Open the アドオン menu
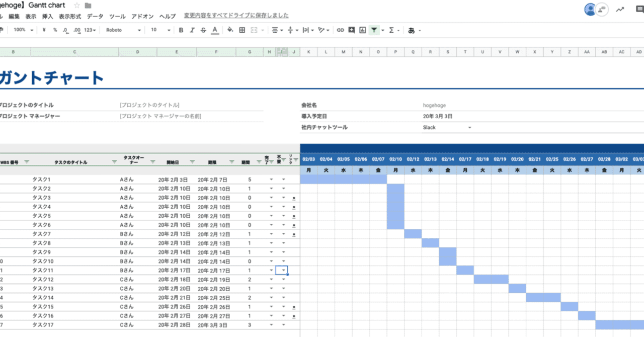This screenshot has width=644, height=337. pos(142,16)
